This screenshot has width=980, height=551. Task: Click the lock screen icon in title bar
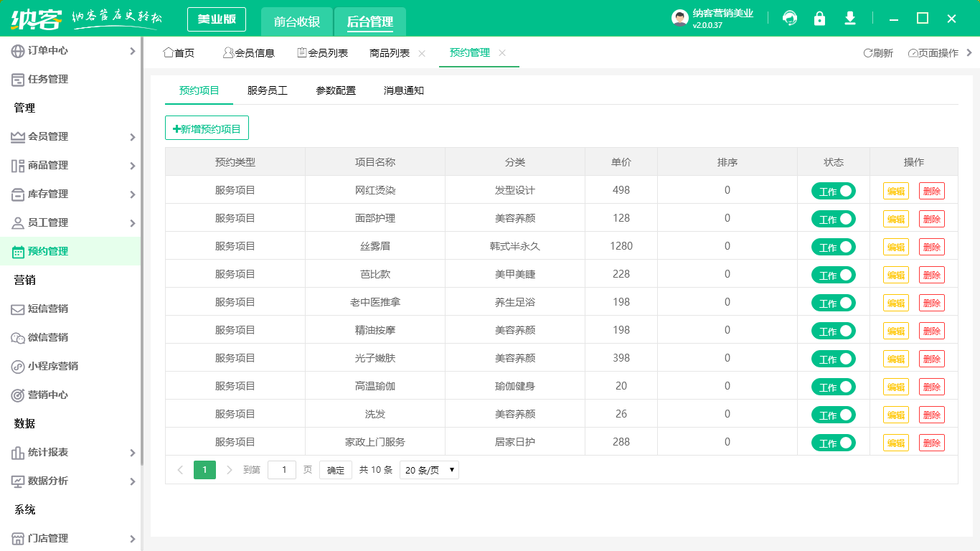tap(819, 19)
